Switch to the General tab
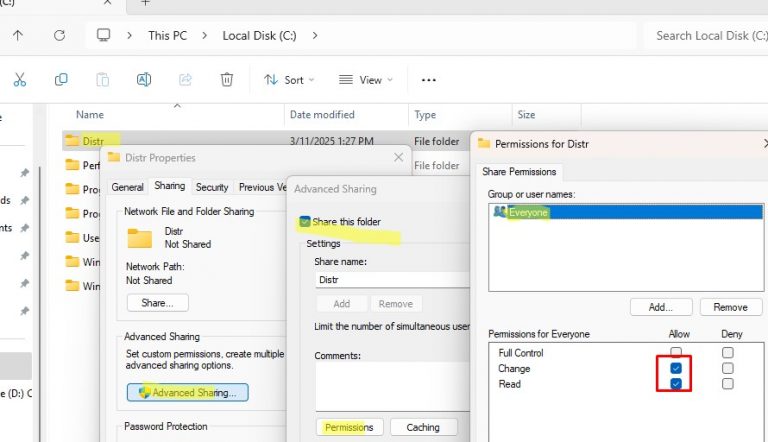The image size is (768, 442). [128, 187]
